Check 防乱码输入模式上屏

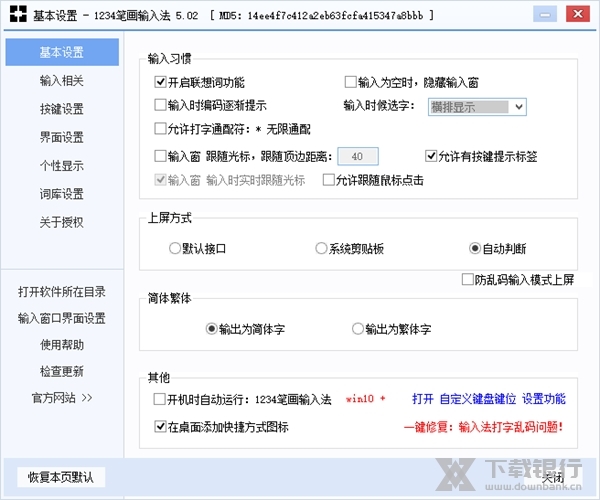point(468,280)
